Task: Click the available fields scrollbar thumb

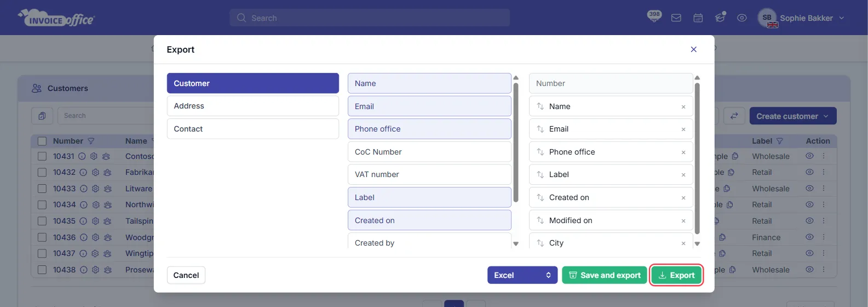Action: click(516, 142)
